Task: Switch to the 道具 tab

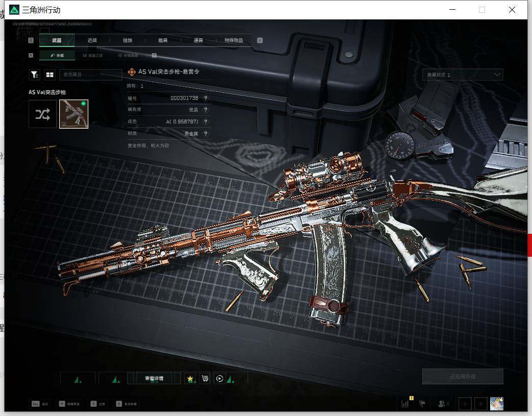Action: (x=199, y=40)
